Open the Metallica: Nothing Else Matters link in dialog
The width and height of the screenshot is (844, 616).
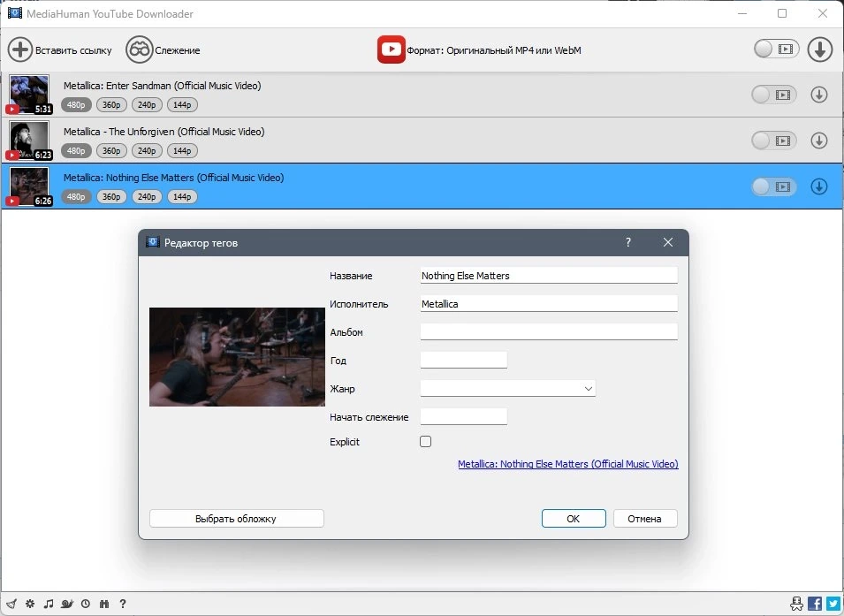point(568,464)
